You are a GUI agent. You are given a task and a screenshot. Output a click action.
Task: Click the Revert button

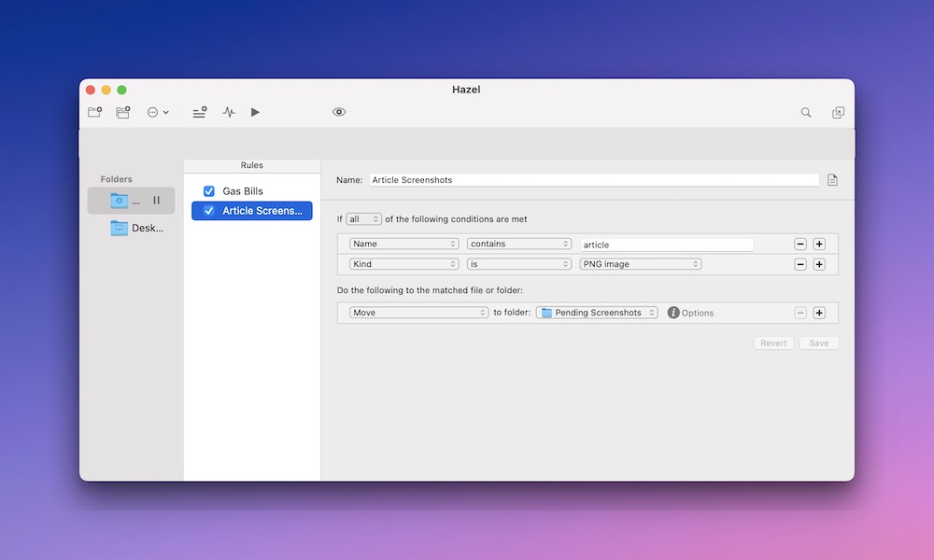(x=773, y=343)
